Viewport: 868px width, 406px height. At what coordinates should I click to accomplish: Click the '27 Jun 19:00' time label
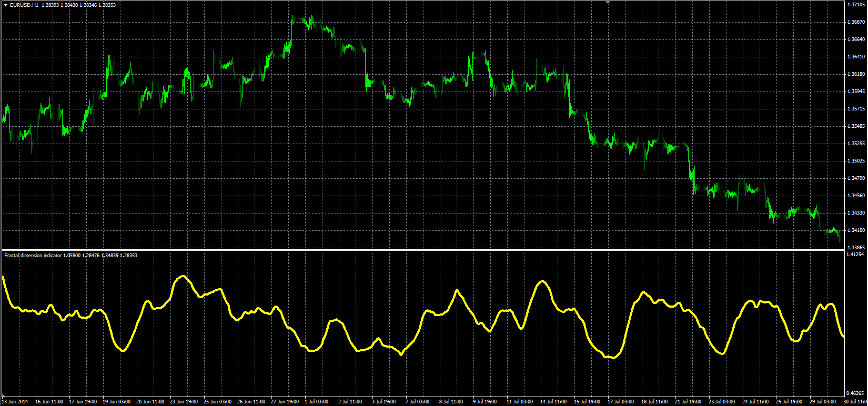point(285,402)
